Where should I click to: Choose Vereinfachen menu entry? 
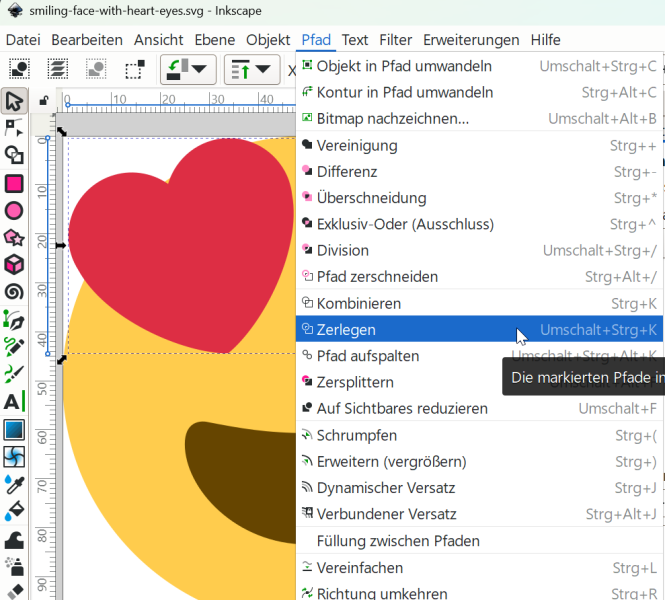coord(479,568)
